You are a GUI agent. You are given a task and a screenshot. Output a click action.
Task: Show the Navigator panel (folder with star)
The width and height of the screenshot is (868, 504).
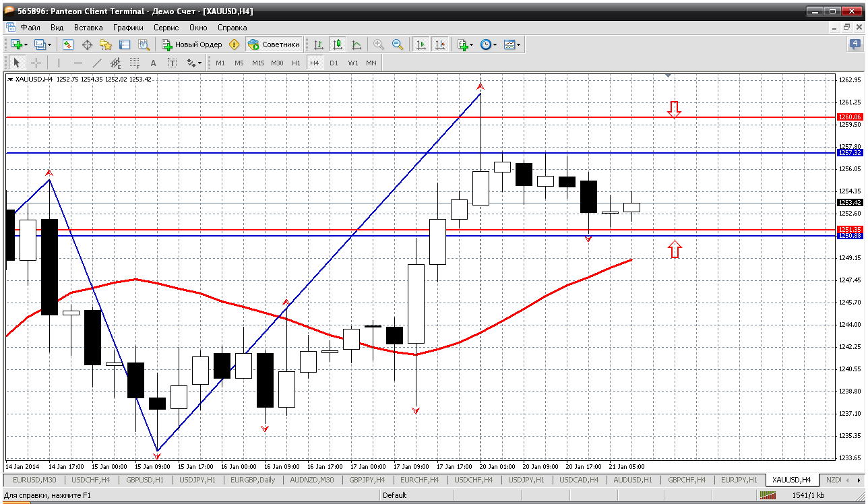tap(106, 44)
